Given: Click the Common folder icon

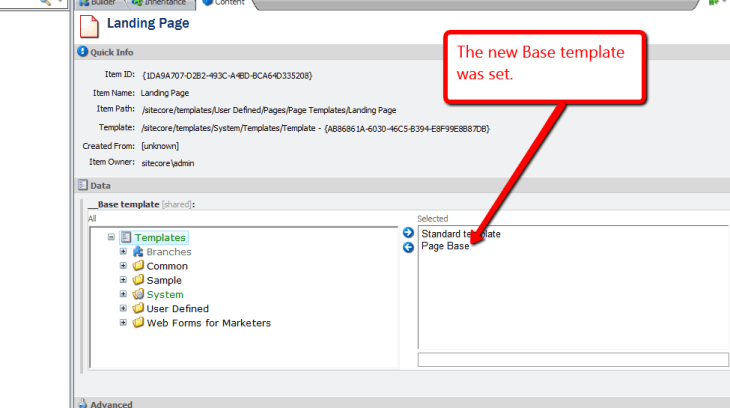Looking at the screenshot, I should (x=138, y=265).
